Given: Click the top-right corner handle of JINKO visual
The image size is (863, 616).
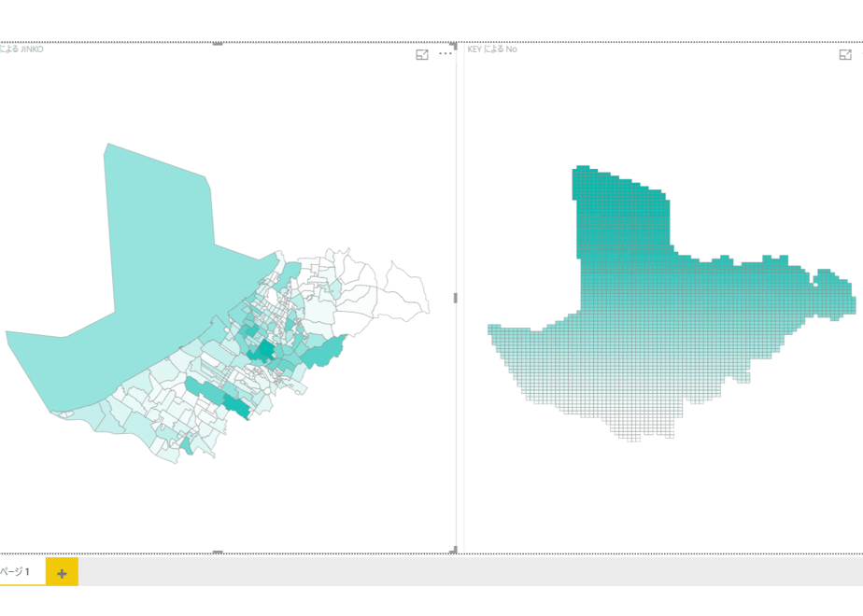Looking at the screenshot, I should coord(454,45).
